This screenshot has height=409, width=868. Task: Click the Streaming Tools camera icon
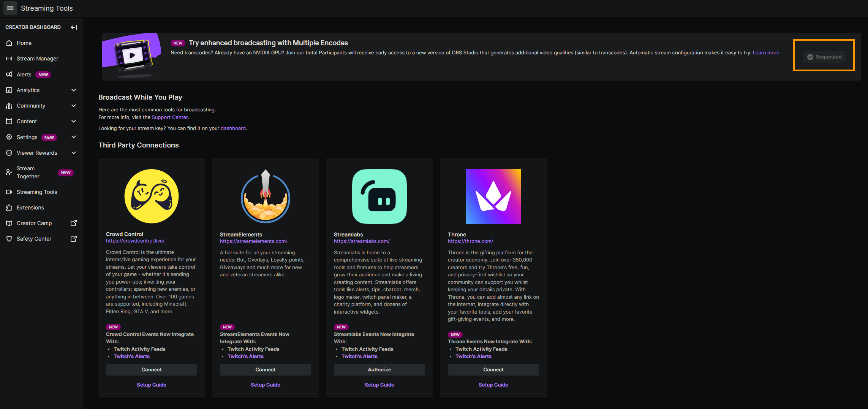click(x=9, y=192)
